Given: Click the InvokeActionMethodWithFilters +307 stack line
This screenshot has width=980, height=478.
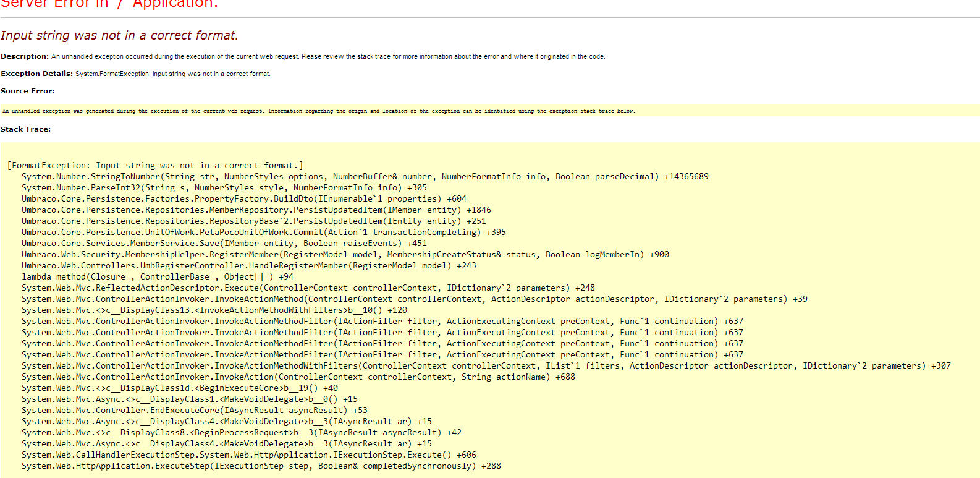Looking at the screenshot, I should click(486, 365).
